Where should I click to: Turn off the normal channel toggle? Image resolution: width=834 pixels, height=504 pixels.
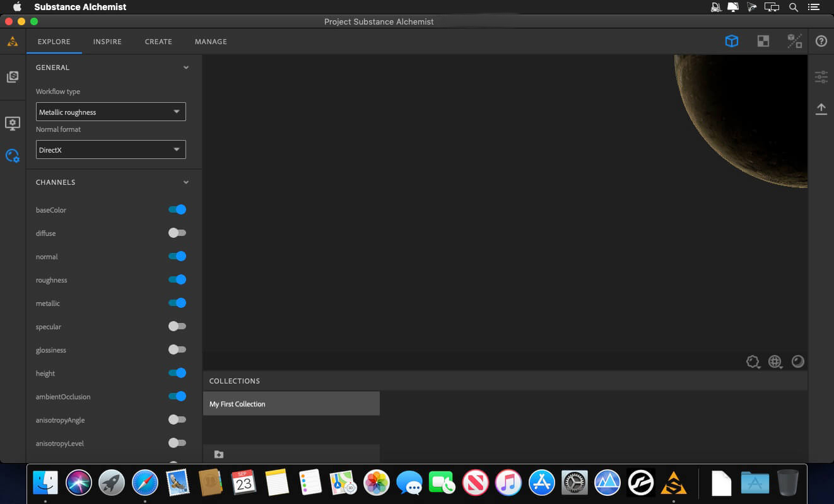coord(177,256)
